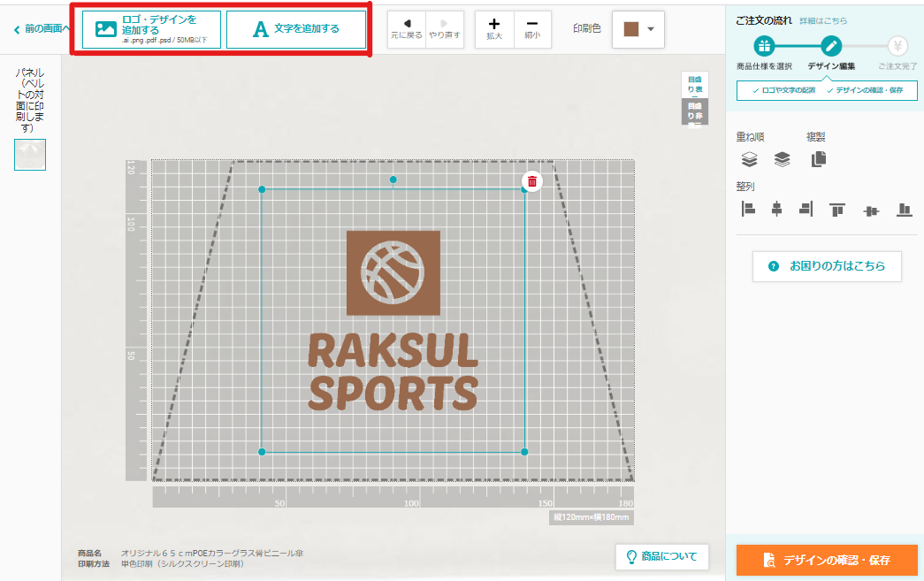Select the panel thumbnail in the left sidebar
This screenshot has height=581, width=924.
30,155
